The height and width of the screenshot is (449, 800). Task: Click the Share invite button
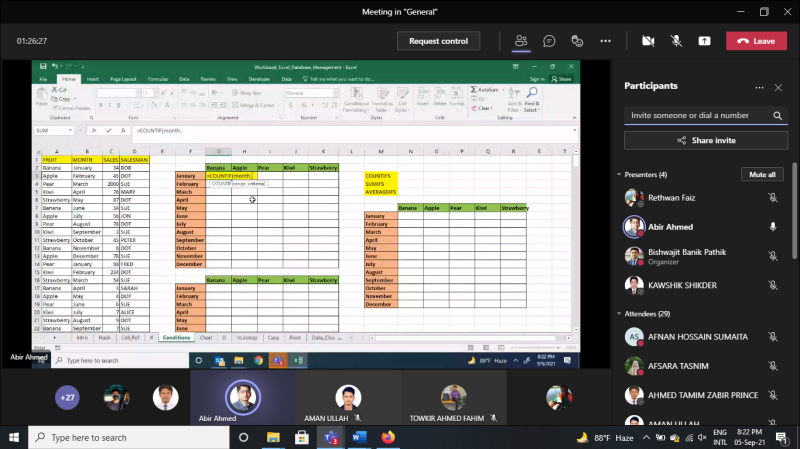coord(703,141)
